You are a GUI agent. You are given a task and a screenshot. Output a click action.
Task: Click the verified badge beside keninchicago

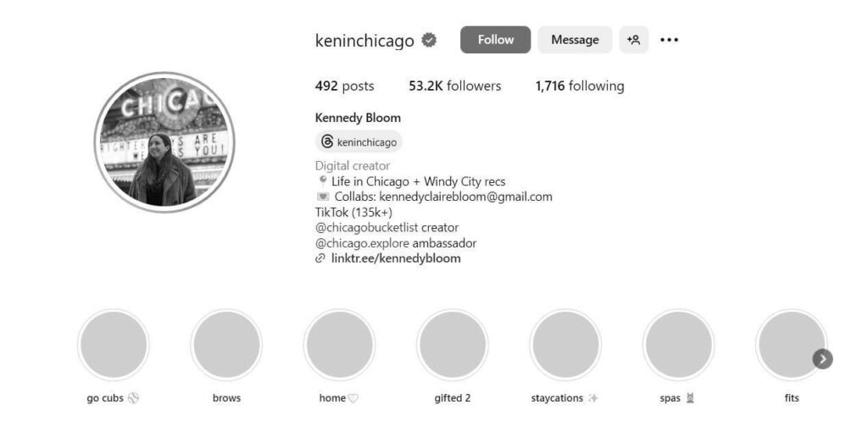pos(429,40)
